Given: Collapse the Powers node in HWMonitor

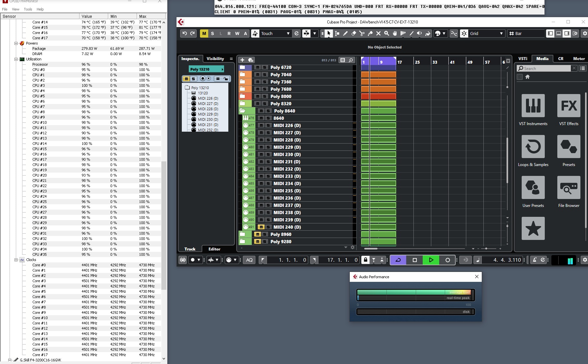Looking at the screenshot, I should pyautogui.click(x=16, y=43).
